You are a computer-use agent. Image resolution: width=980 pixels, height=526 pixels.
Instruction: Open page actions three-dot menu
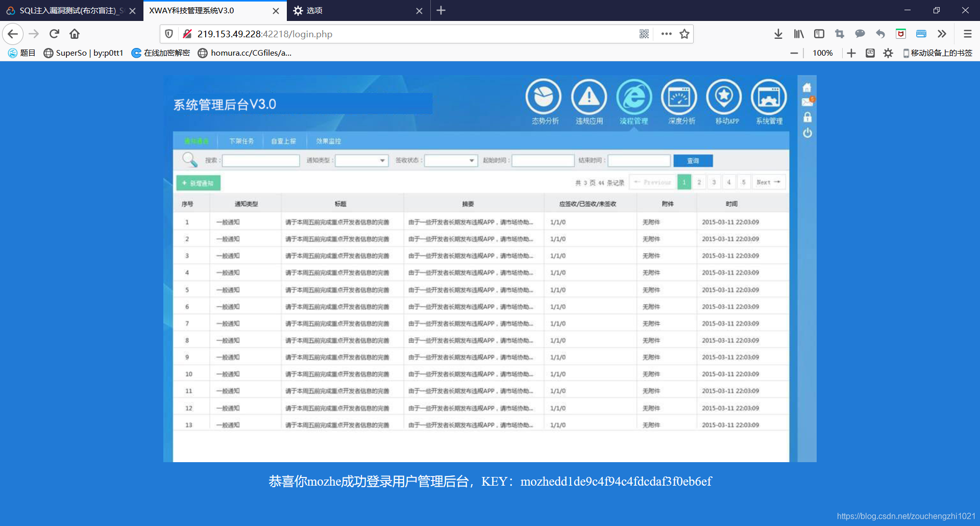tap(666, 34)
